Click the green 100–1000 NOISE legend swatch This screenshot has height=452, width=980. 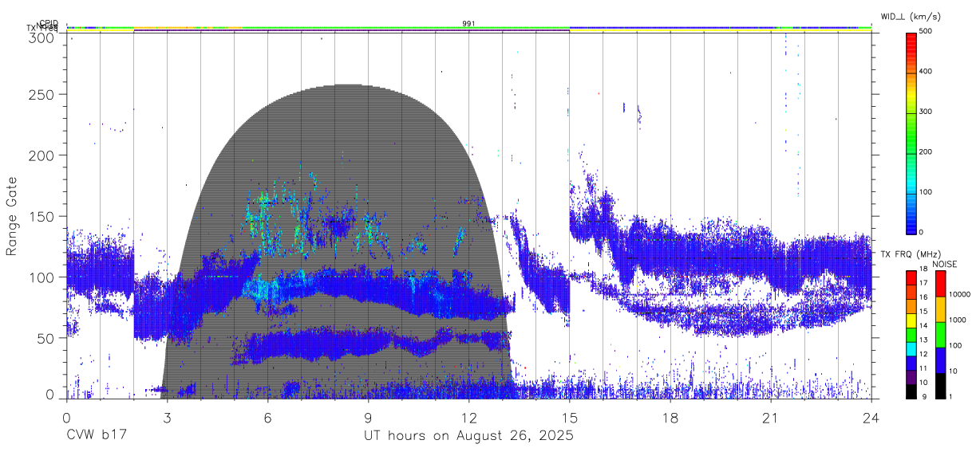coord(940,334)
